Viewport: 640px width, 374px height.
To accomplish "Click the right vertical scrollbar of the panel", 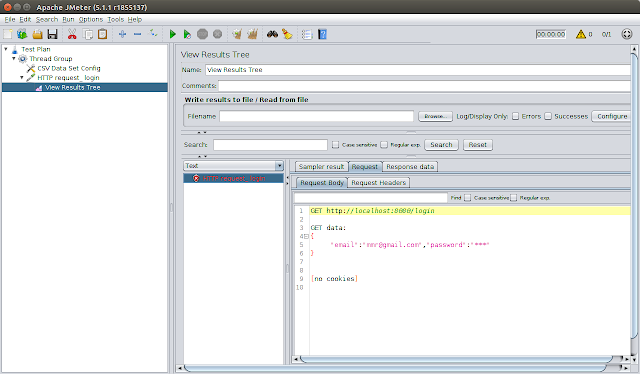I will 634,196.
